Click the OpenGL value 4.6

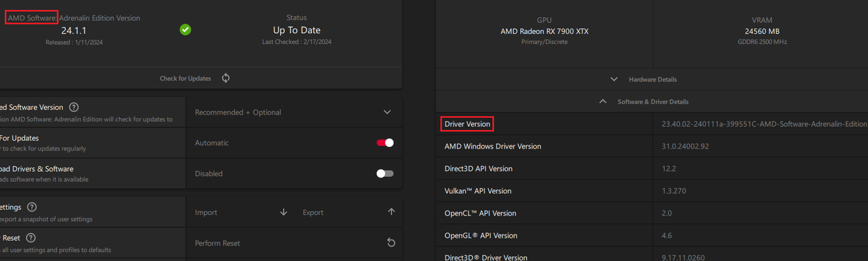(x=667, y=236)
